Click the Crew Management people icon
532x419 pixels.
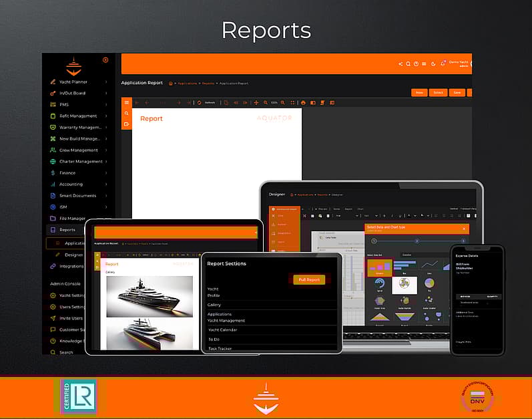click(53, 150)
